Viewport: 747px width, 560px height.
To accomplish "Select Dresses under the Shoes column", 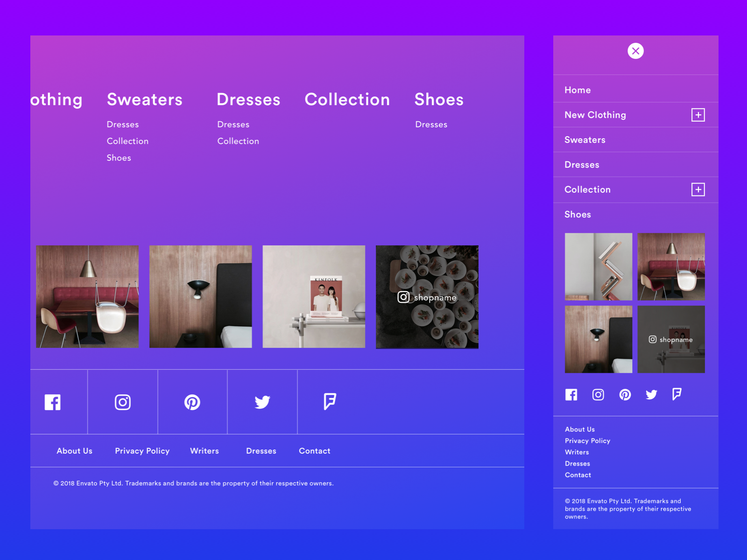I will point(431,124).
